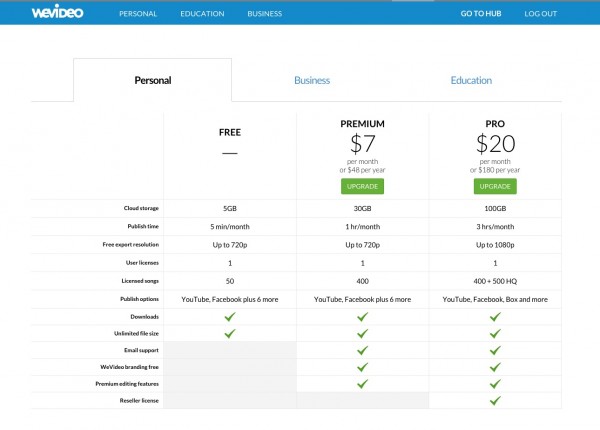Switch to the Education pricing tab
This screenshot has width=600, height=430.
tap(471, 80)
